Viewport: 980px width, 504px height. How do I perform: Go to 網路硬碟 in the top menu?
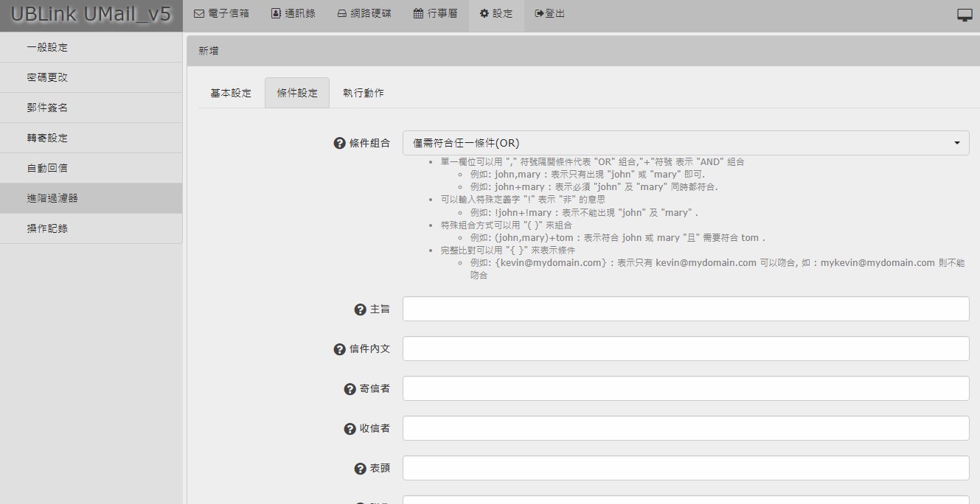pyautogui.click(x=364, y=14)
